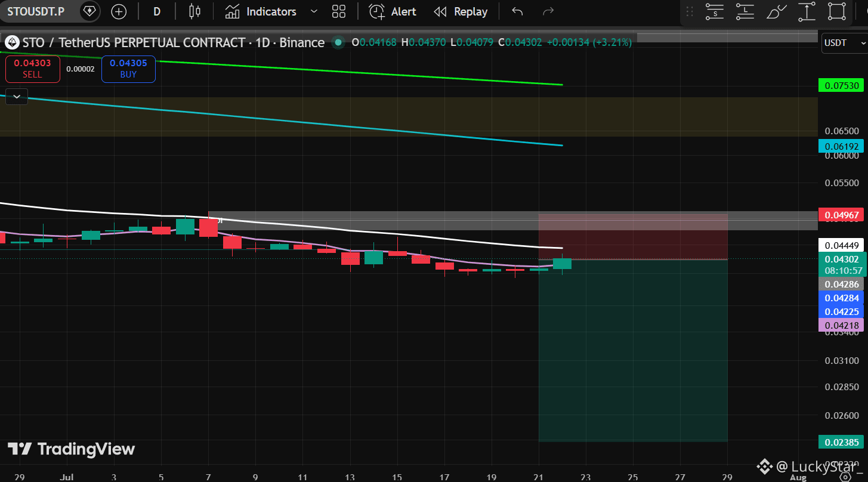Click the red stop-loss zone of short position
This screenshot has width=868, height=482.
tap(633, 236)
